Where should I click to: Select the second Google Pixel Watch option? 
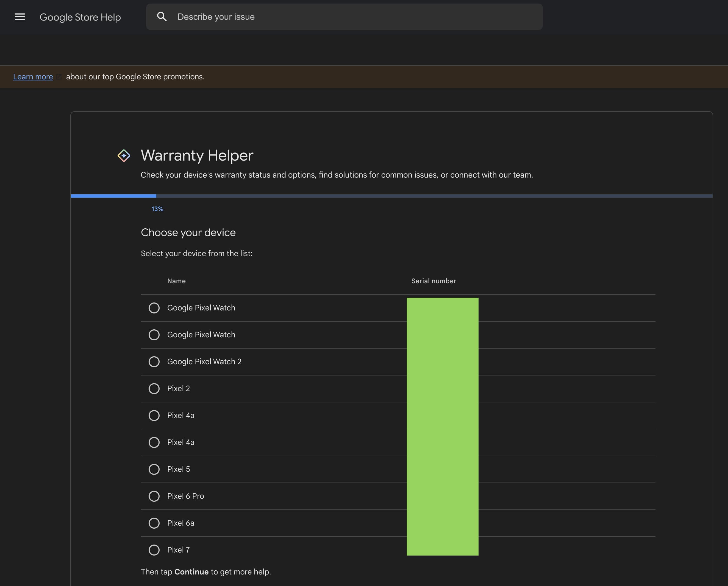154,335
